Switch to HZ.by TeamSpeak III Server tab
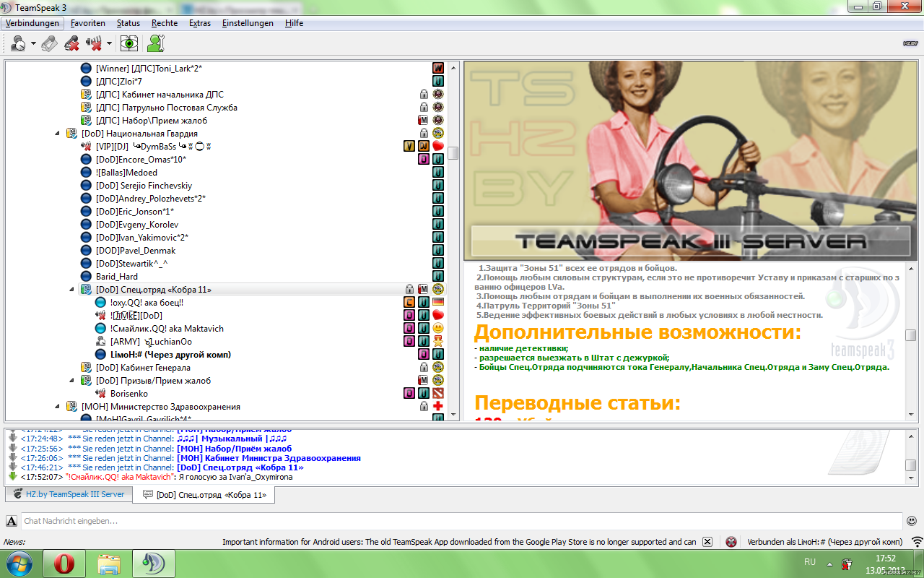924x578 pixels. 69,494
